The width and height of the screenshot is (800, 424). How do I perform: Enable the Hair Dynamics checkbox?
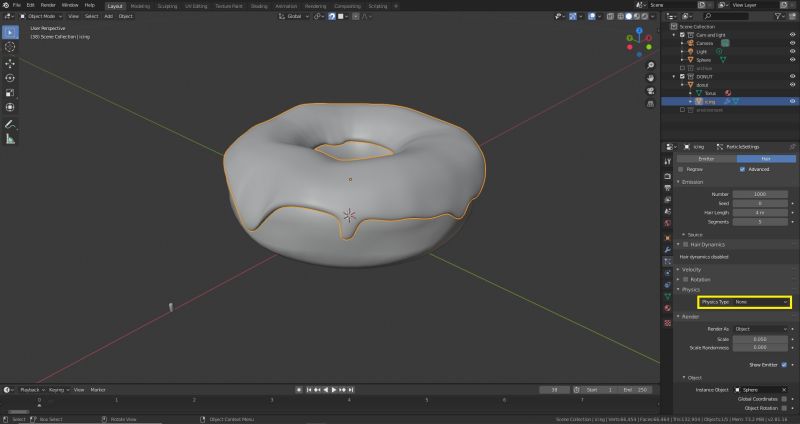(686, 245)
